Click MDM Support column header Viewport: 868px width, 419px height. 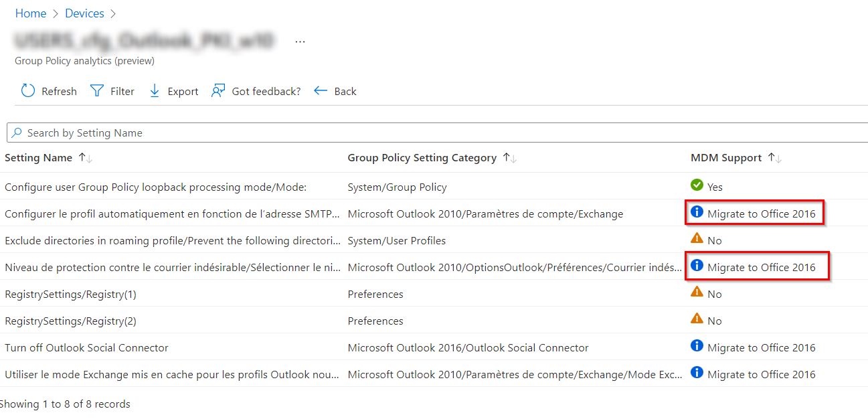[x=726, y=158]
